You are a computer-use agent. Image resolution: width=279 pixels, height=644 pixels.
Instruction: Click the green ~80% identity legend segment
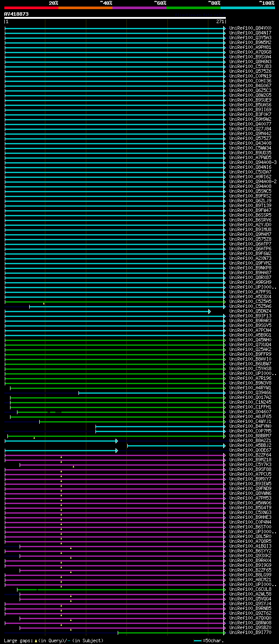pyautogui.click(x=193, y=8)
